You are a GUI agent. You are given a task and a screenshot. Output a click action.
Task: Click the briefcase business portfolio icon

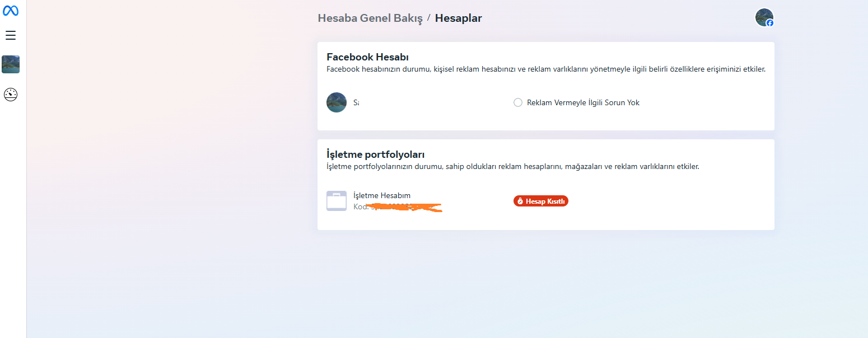click(x=337, y=201)
